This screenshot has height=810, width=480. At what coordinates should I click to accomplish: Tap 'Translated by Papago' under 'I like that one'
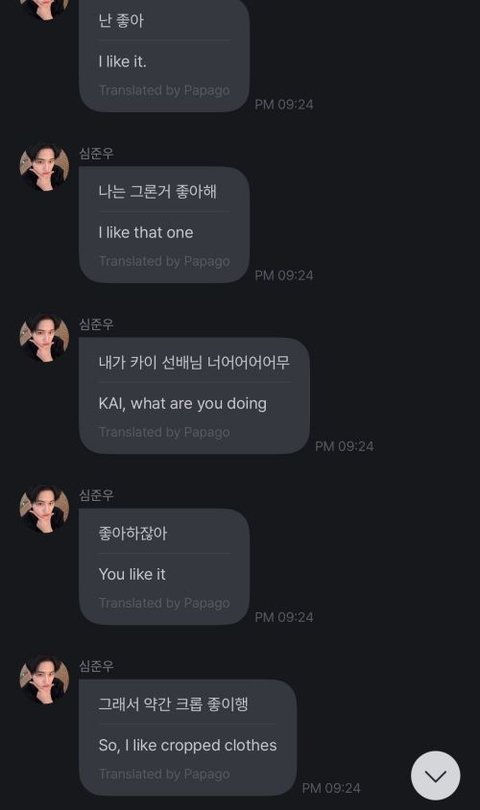pos(164,261)
